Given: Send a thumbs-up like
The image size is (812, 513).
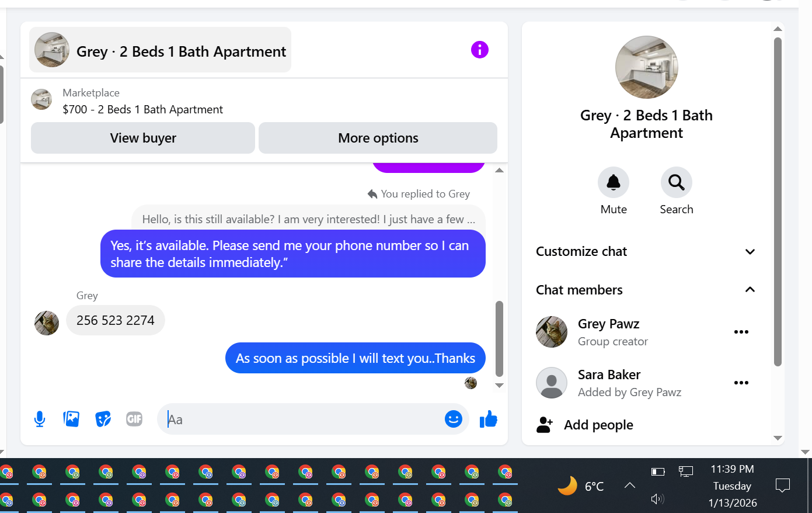Looking at the screenshot, I should tap(488, 419).
